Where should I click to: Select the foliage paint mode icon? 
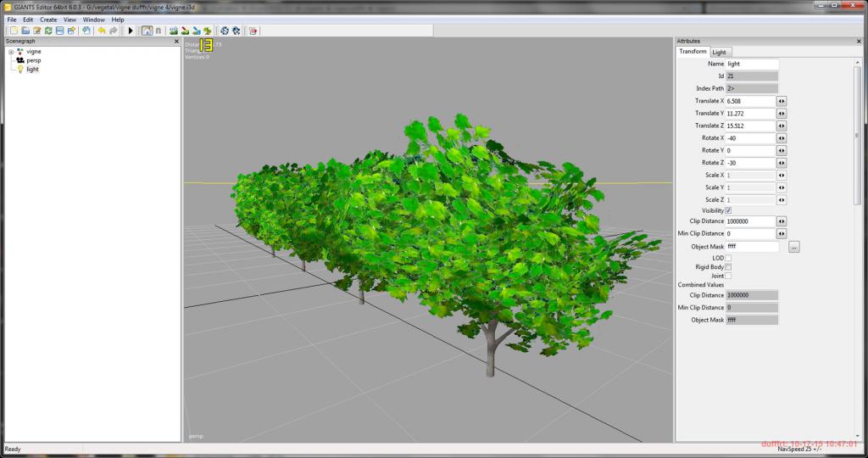[x=207, y=31]
